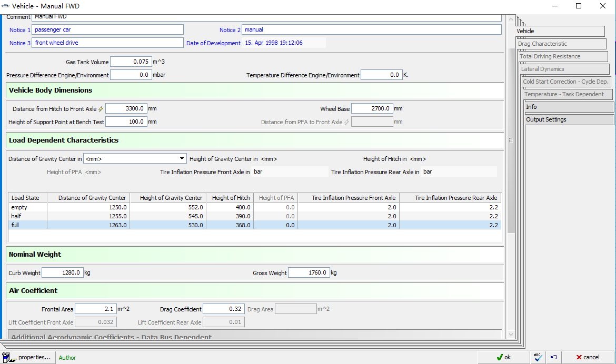Open the properties... button

(27, 357)
